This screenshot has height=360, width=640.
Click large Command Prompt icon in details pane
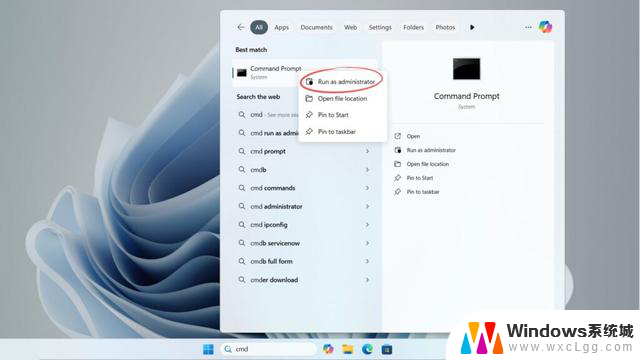[467, 69]
